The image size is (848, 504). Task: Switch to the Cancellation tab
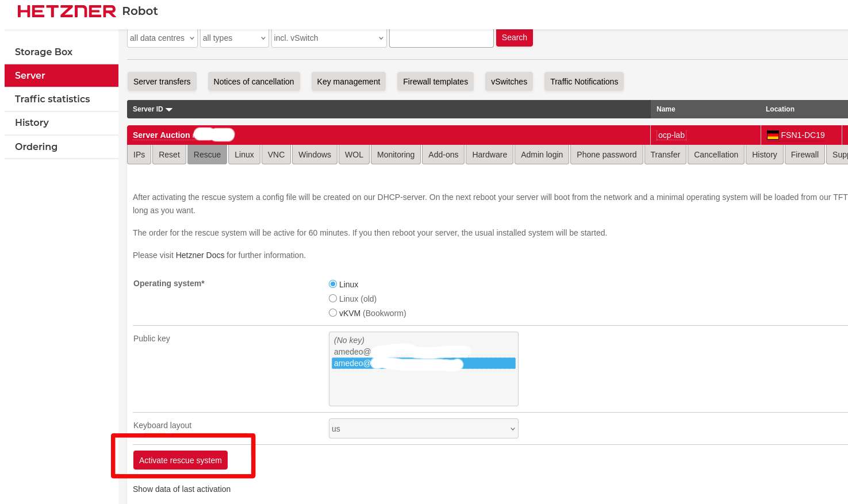coord(716,155)
